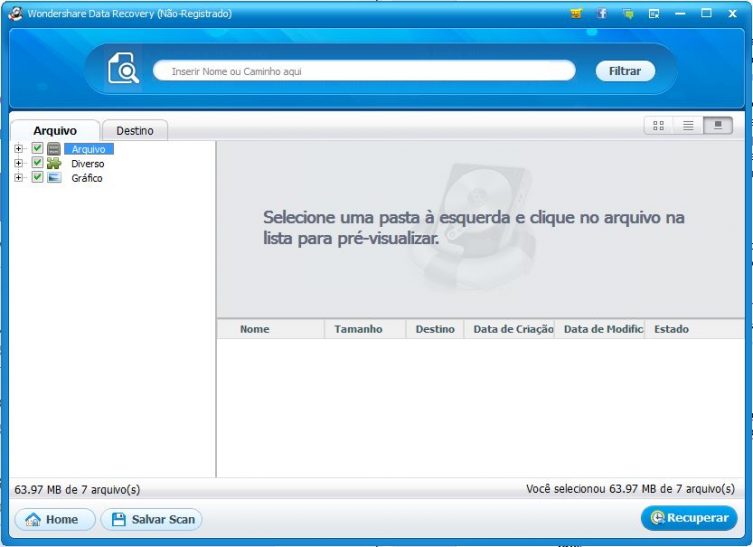This screenshot has width=753, height=547.
Task: Click the Wondershare app logo icon
Action: 15,13
